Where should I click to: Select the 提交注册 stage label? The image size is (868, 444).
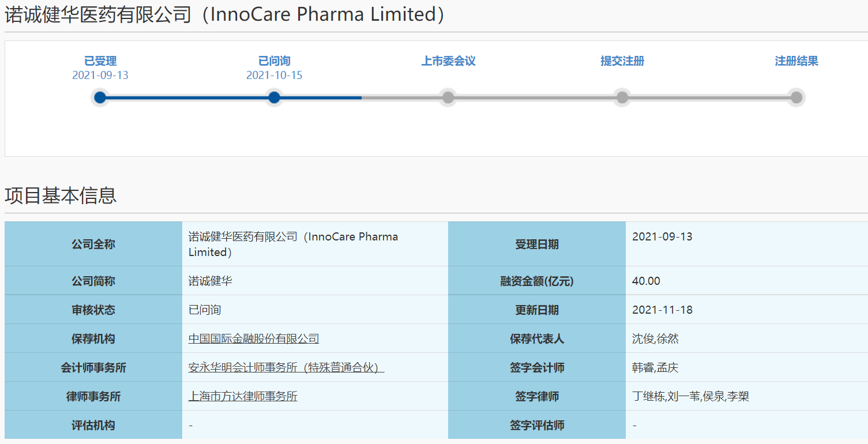coord(622,61)
